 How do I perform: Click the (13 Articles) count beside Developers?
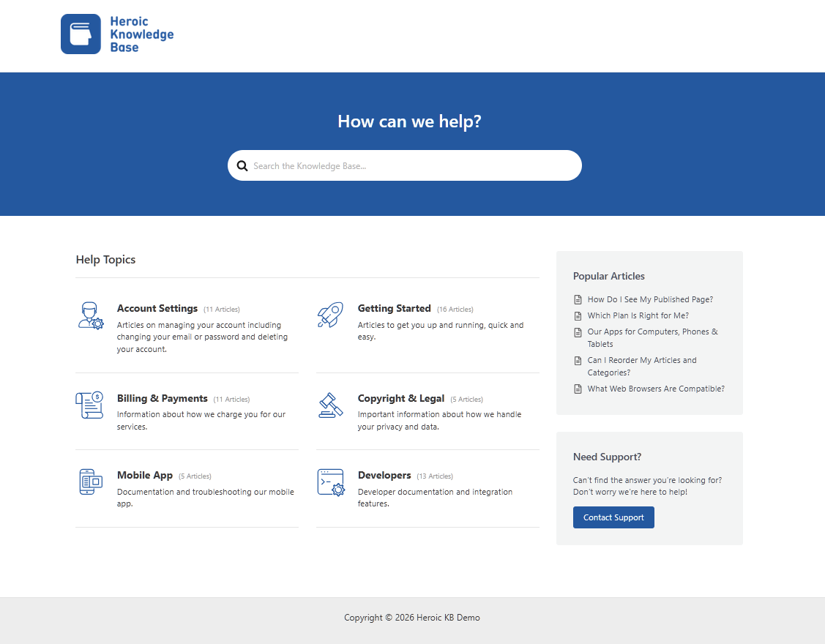pos(435,476)
